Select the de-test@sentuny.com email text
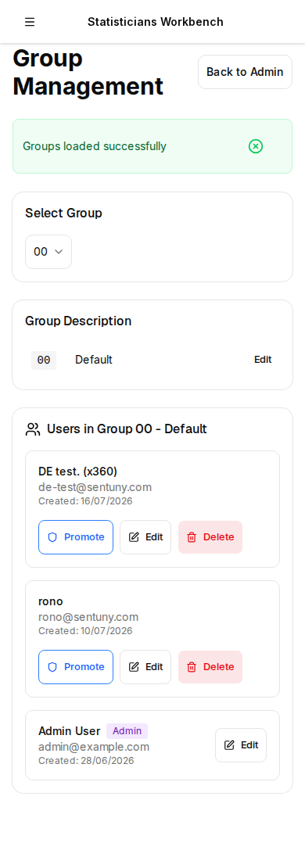Viewport: 305px width, 868px height. 95,487
